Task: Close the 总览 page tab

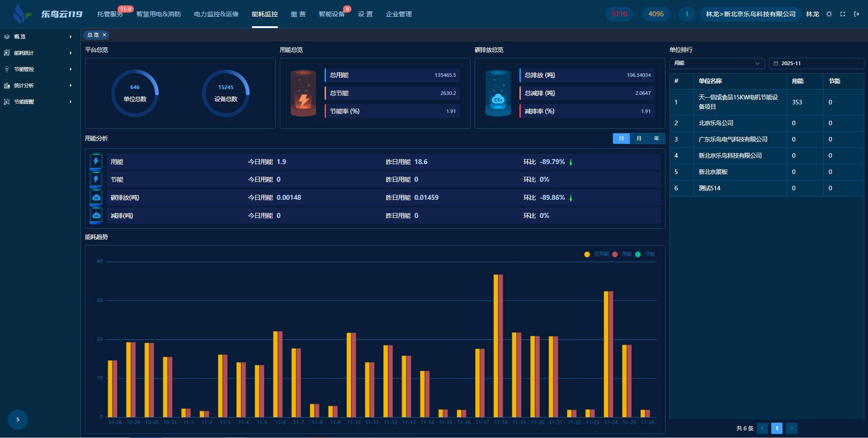Action: pos(104,35)
